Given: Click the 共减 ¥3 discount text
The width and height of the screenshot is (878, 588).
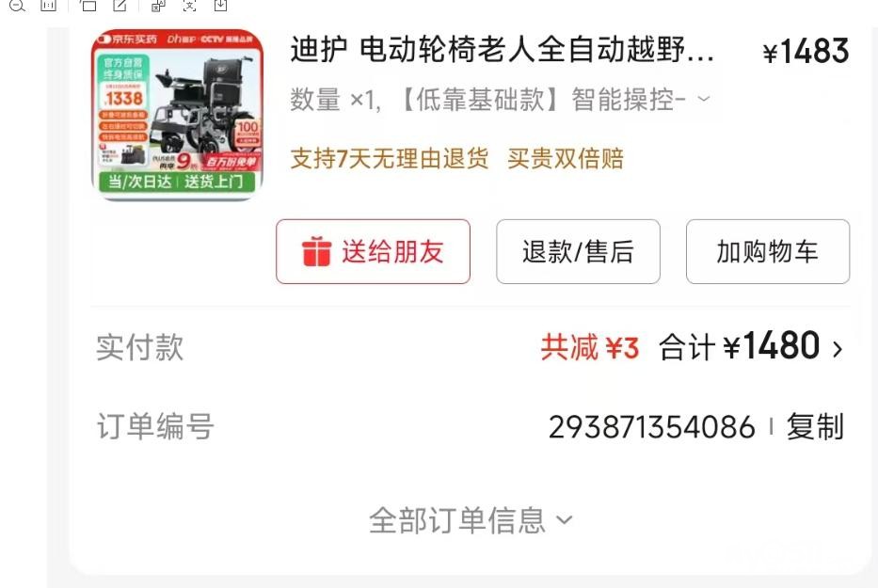Looking at the screenshot, I should (590, 347).
